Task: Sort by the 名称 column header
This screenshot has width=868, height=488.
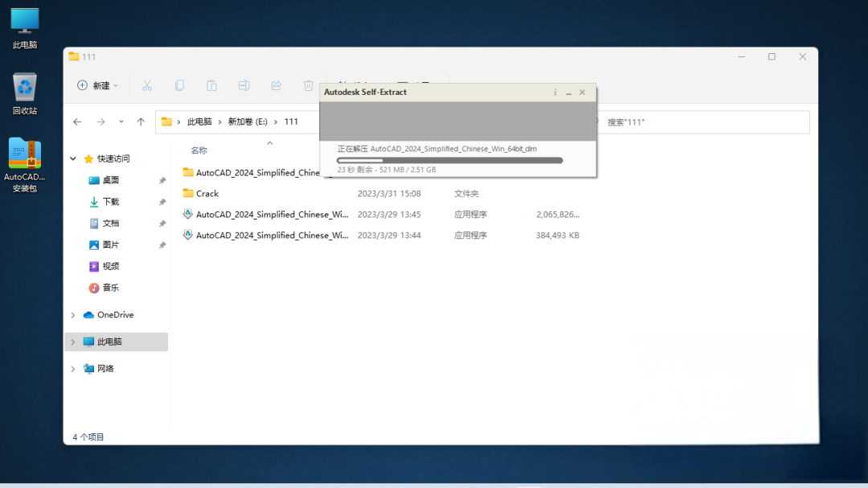Action: pos(199,150)
